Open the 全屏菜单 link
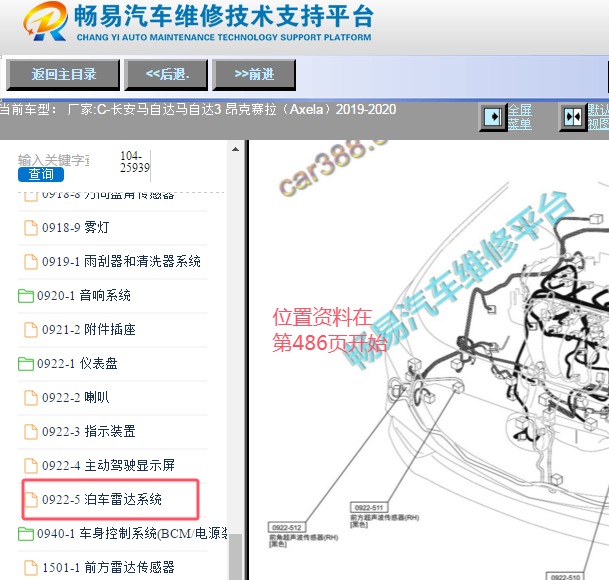This screenshot has height=580, width=609. pos(520,117)
